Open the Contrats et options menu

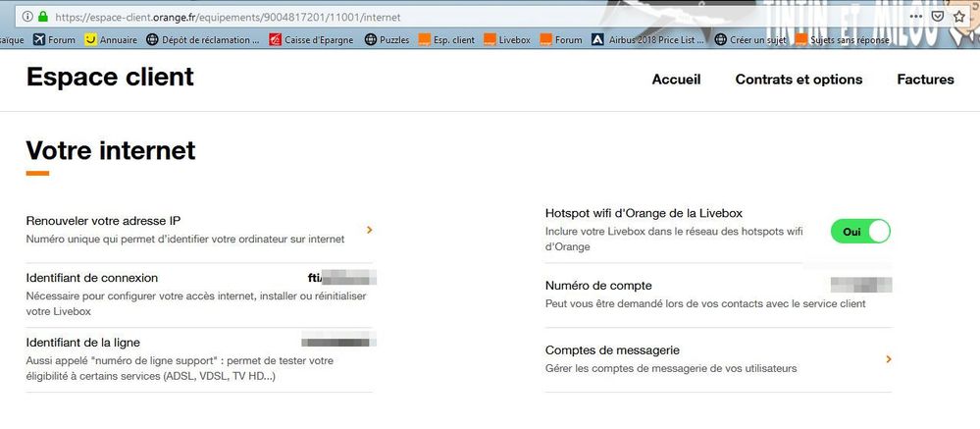799,80
